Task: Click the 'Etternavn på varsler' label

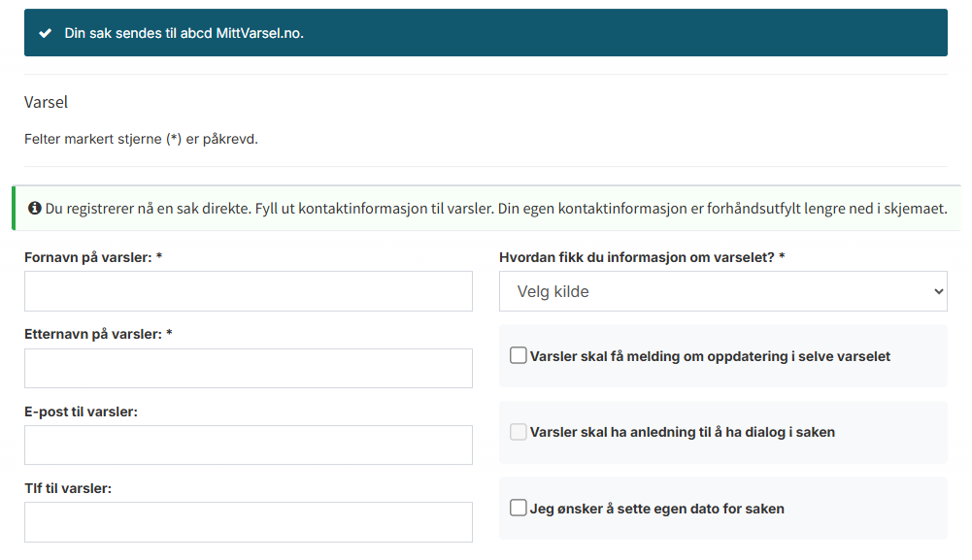Action: (x=97, y=334)
